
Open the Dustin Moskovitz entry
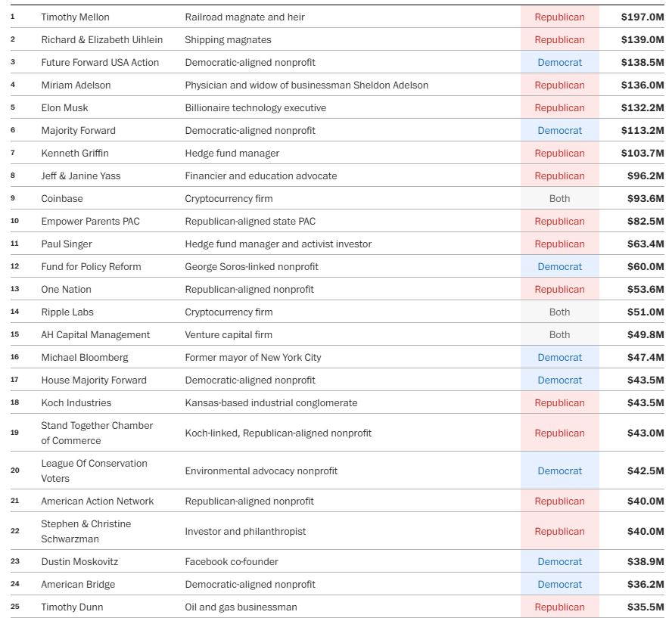click(79, 561)
